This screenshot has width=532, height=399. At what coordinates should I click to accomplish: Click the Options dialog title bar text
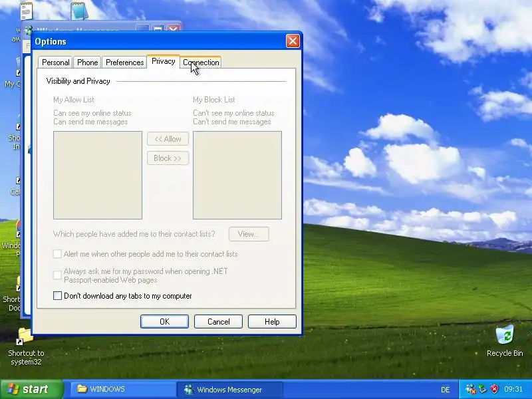[x=51, y=41]
